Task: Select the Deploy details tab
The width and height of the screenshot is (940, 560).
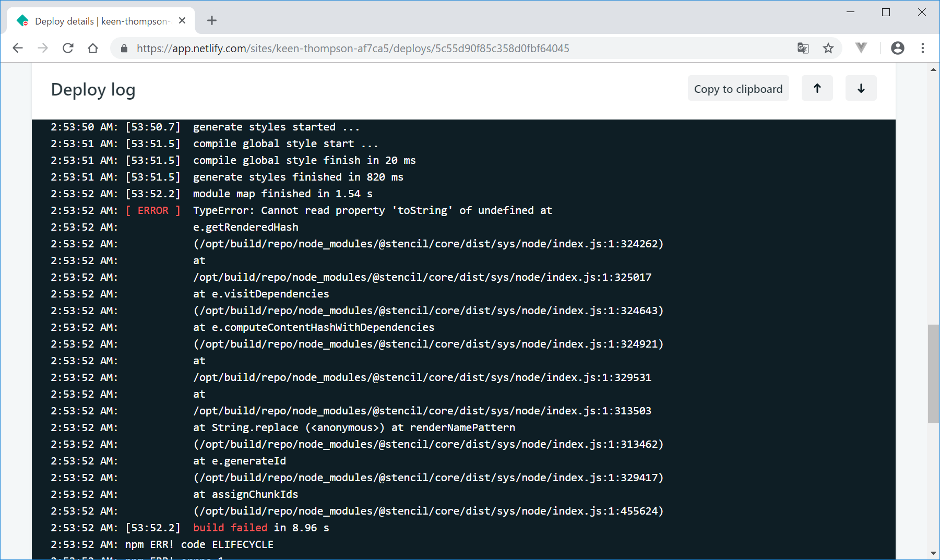Action: pyautogui.click(x=101, y=21)
